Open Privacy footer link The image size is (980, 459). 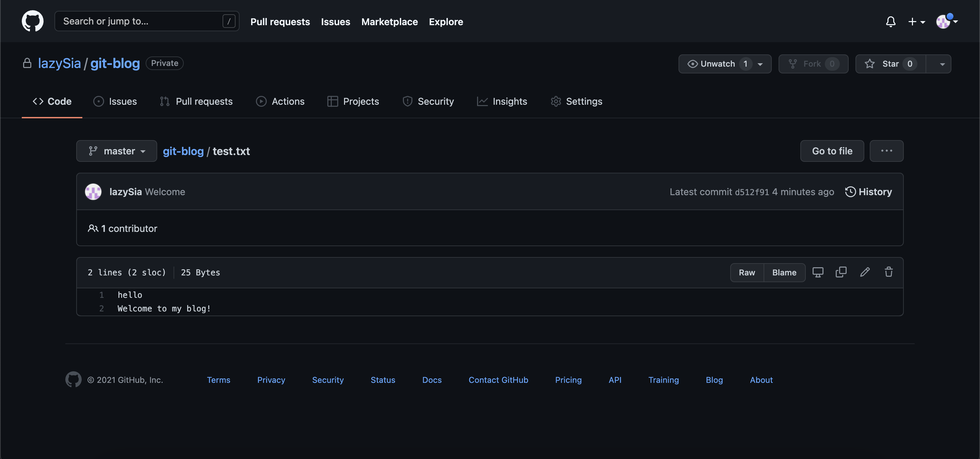click(x=271, y=380)
